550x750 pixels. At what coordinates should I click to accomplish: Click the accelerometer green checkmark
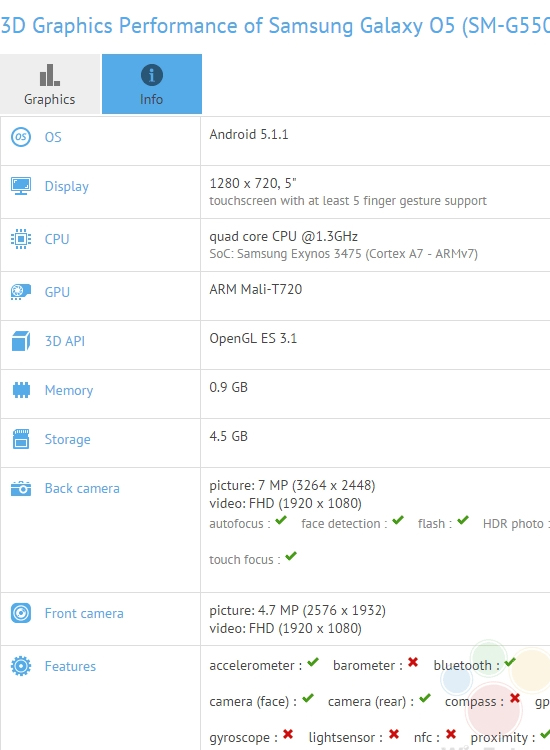point(313,662)
